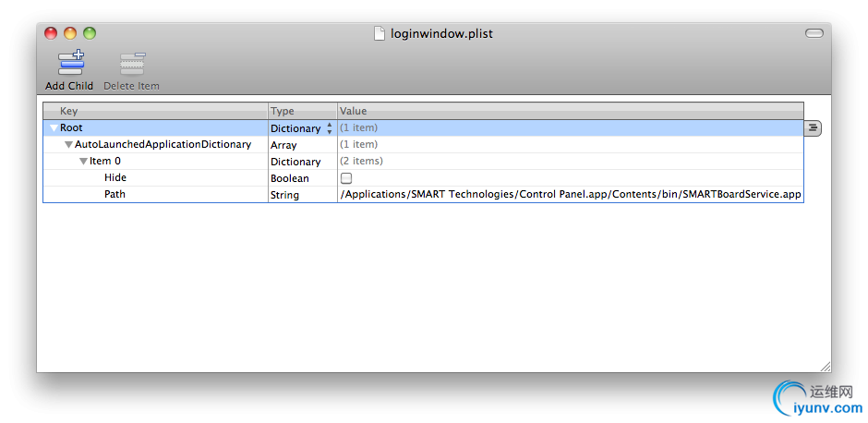The width and height of the screenshot is (868, 423).
Task: Click the String type cell
Action: pos(303,195)
